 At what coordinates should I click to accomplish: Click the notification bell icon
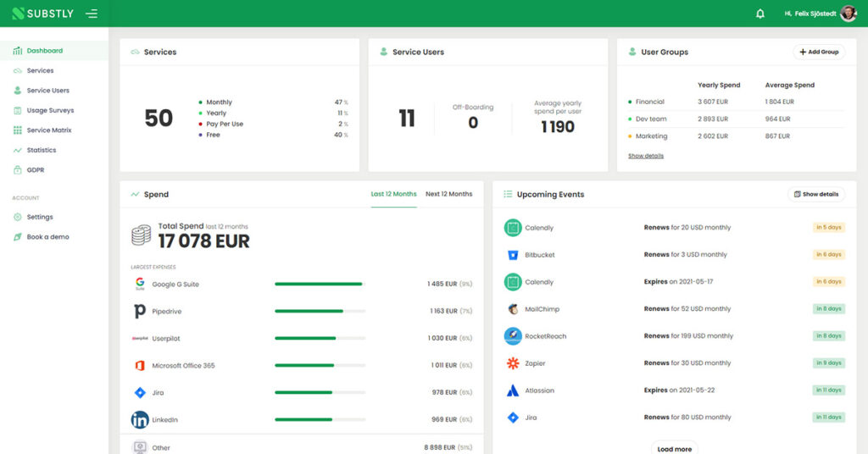760,14
